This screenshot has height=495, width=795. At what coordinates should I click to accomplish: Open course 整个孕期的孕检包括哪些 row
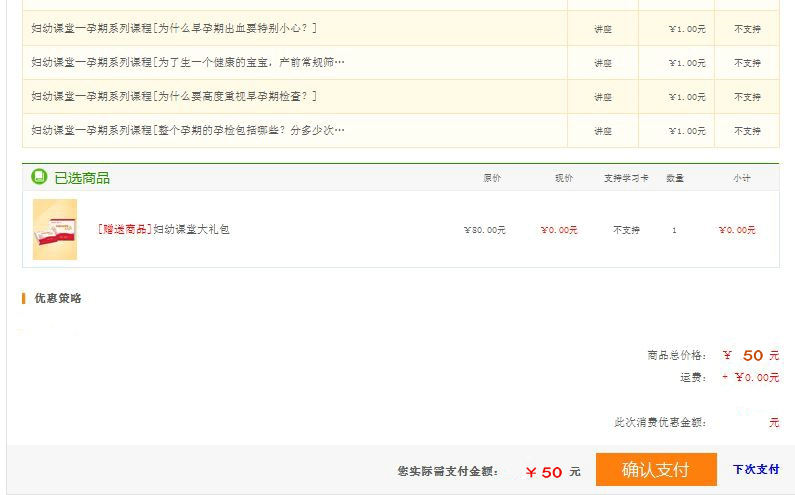tap(187, 130)
